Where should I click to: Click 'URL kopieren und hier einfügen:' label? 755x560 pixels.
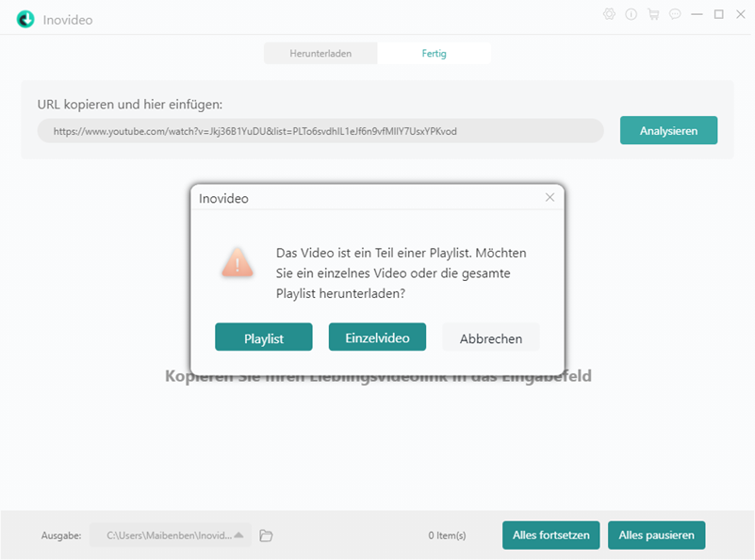click(x=130, y=105)
